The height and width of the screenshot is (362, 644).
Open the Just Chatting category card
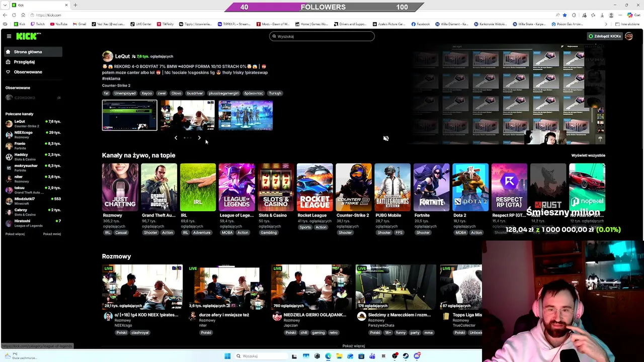tap(120, 187)
